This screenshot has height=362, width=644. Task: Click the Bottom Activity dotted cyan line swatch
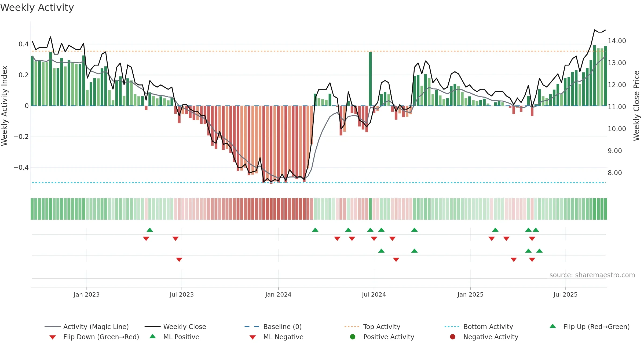click(x=452, y=327)
